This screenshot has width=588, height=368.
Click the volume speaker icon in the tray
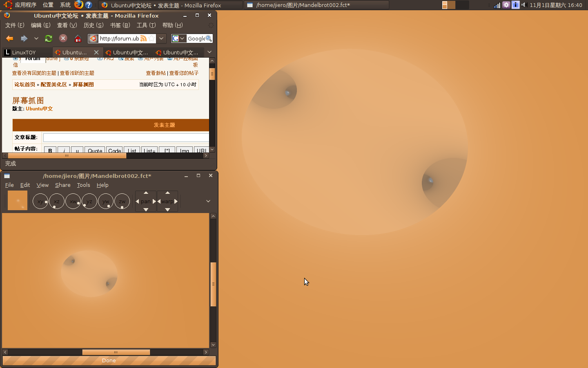(524, 5)
